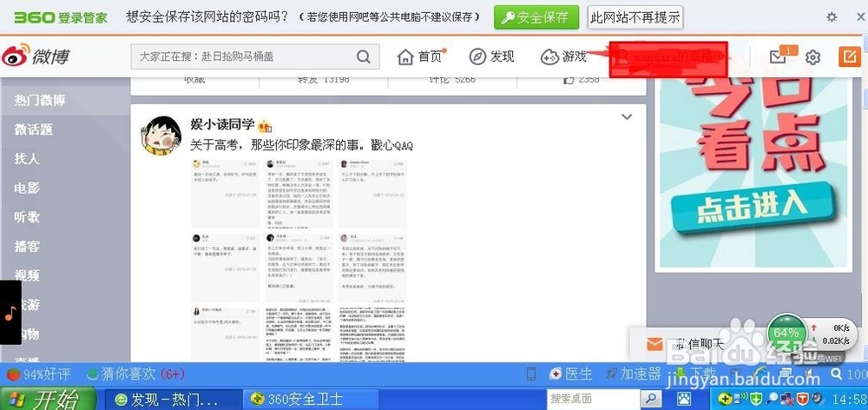The width and height of the screenshot is (868, 410).
Task: Click 私信聊天 orange envelope icon
Action: 654,343
